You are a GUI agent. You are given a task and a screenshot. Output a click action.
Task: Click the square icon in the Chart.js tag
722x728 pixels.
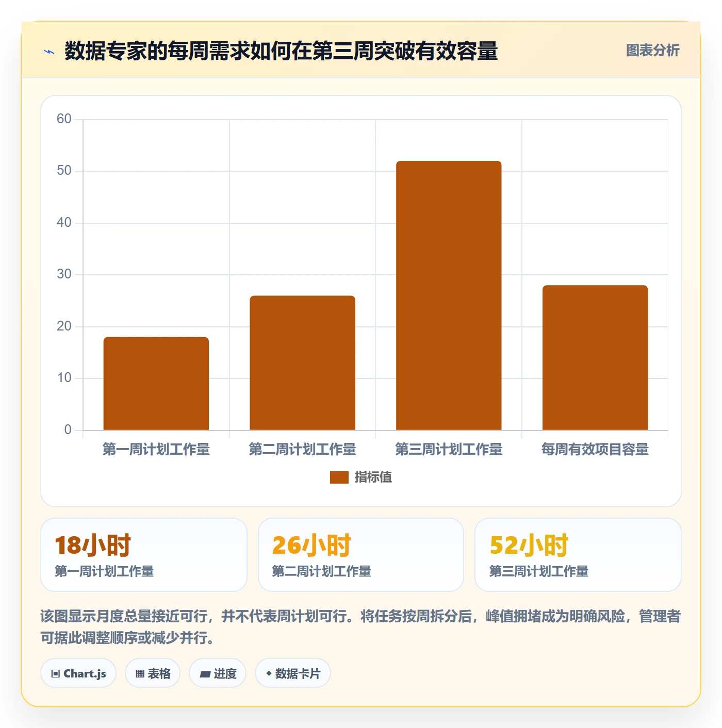[x=56, y=674]
